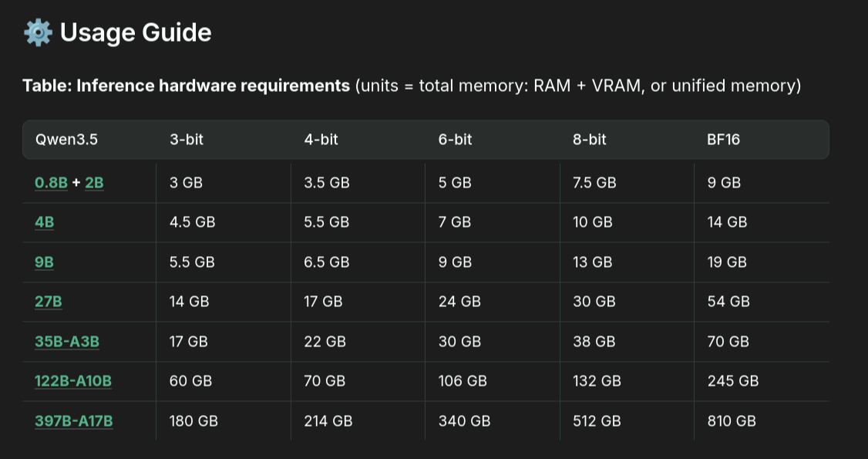Screen dimensions: 868x459
Task: Click the 810 GB table cell
Action: [732, 421]
